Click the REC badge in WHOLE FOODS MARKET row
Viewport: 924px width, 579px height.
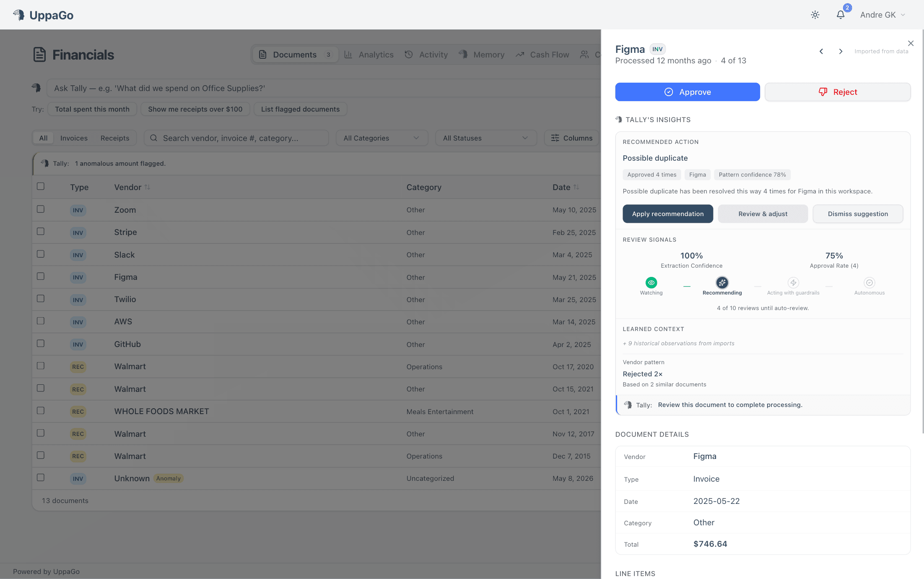[78, 412]
